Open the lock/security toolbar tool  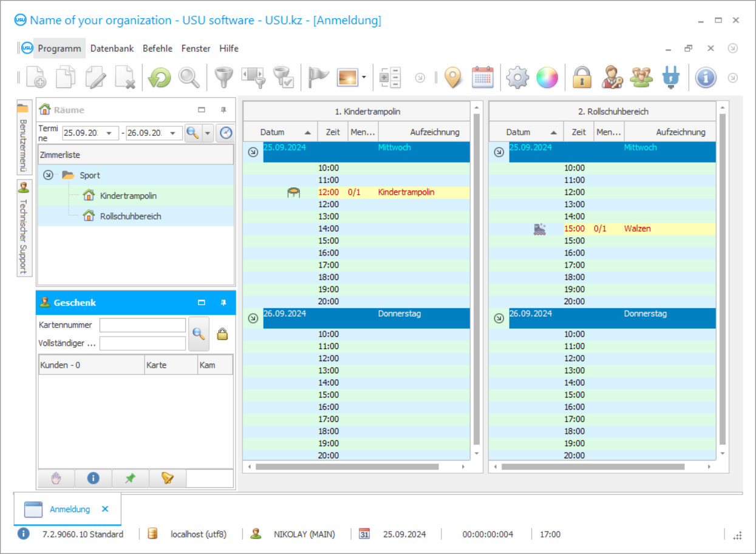pyautogui.click(x=583, y=77)
